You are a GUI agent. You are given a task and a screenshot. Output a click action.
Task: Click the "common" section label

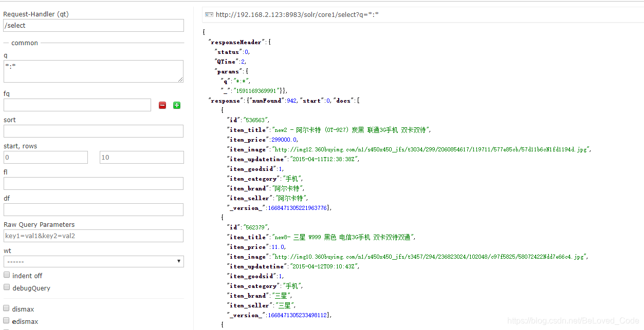25,43
